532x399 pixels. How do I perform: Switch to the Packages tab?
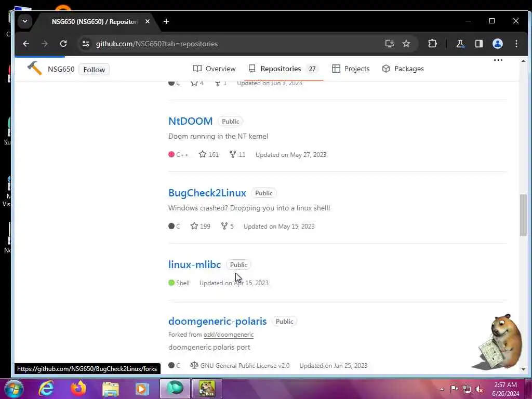tap(403, 69)
